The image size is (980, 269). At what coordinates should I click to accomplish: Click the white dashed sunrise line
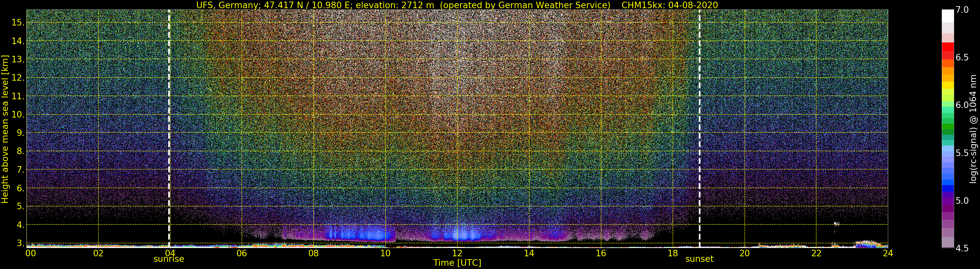pyautogui.click(x=169, y=129)
